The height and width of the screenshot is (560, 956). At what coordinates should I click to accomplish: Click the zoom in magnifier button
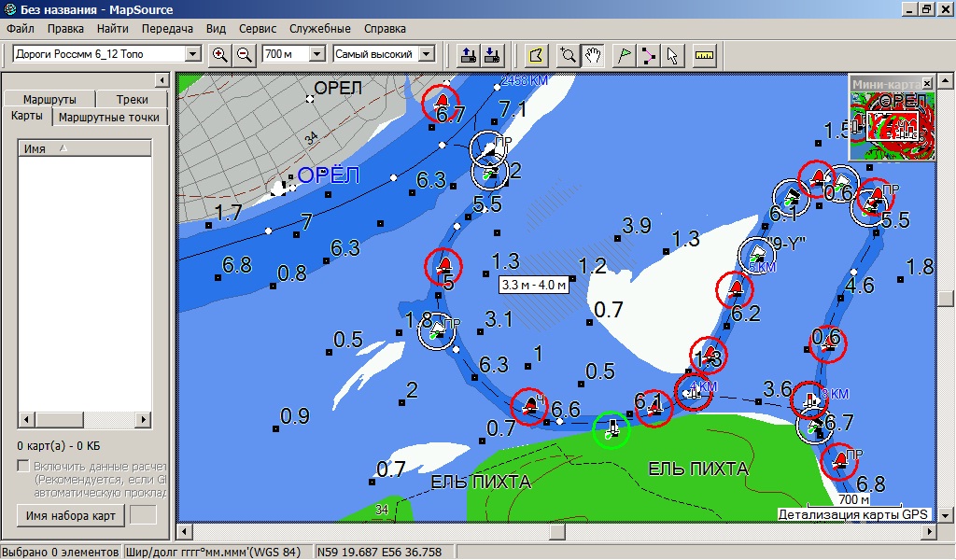coord(219,54)
